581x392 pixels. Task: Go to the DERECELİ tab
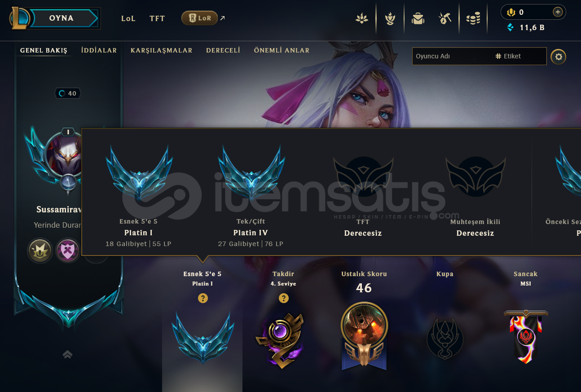pos(223,50)
